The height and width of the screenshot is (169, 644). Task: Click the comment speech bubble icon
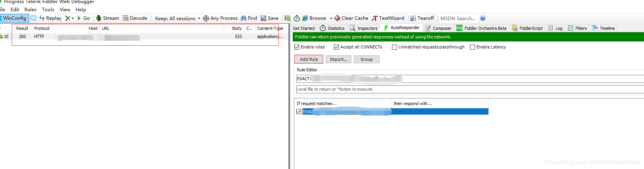(33, 18)
